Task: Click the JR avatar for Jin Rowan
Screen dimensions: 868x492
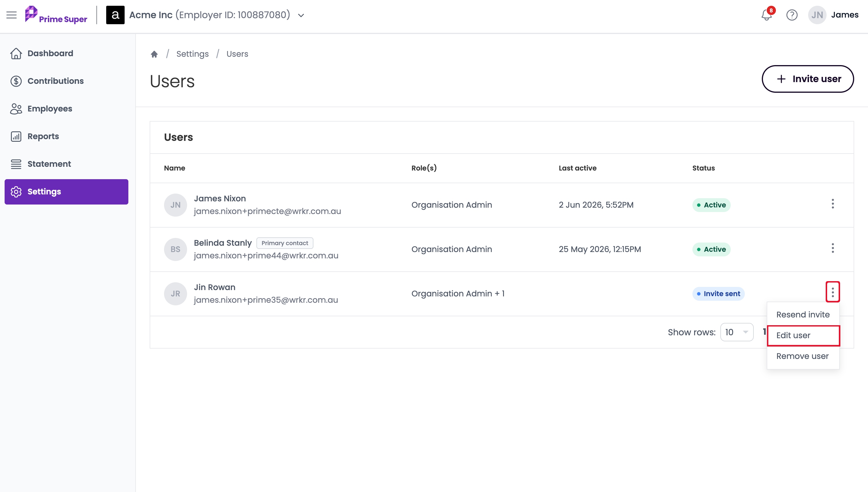Action: [175, 294]
